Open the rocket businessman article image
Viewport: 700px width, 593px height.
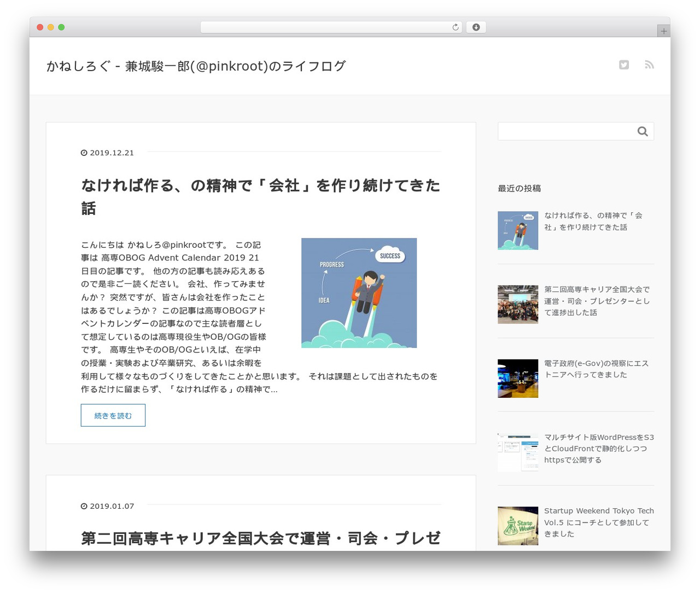[359, 293]
